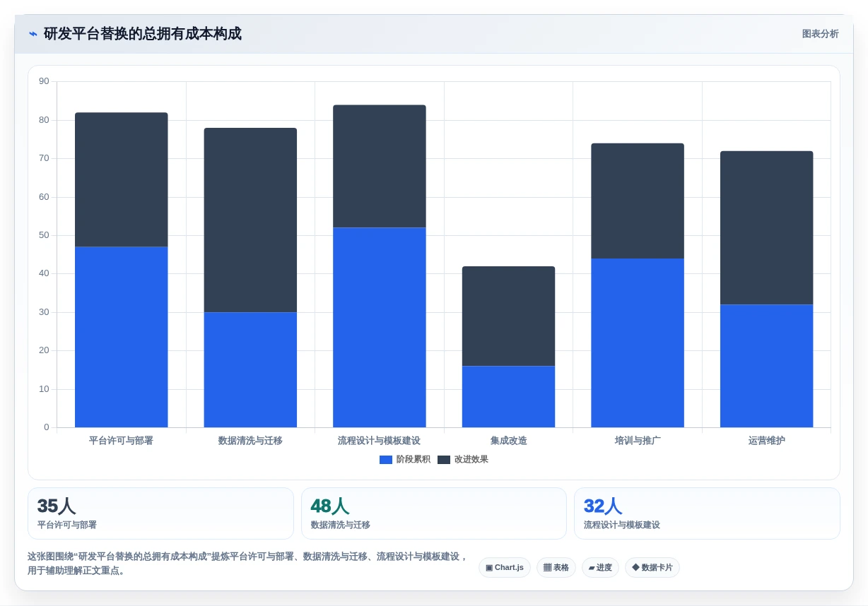Click the x-axis label 集成改造

tap(508, 441)
